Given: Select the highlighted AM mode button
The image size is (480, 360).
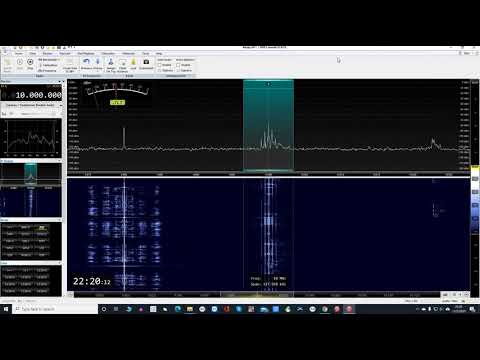Looking at the screenshot, I should tap(42, 228).
